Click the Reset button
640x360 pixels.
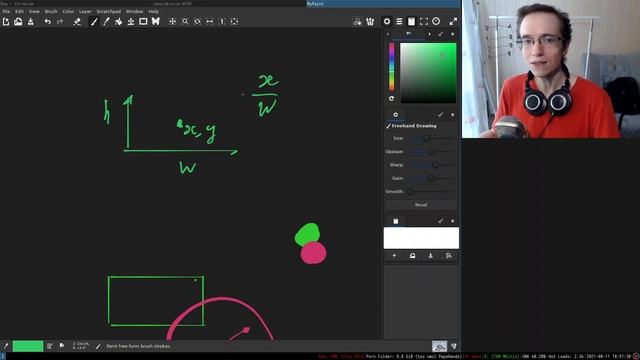(x=421, y=205)
